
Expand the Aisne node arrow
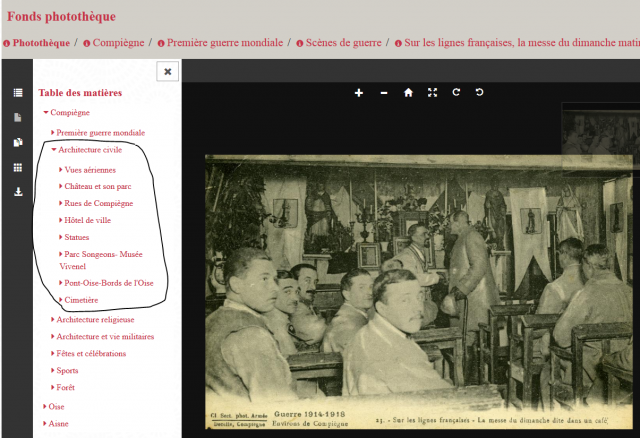(45, 423)
